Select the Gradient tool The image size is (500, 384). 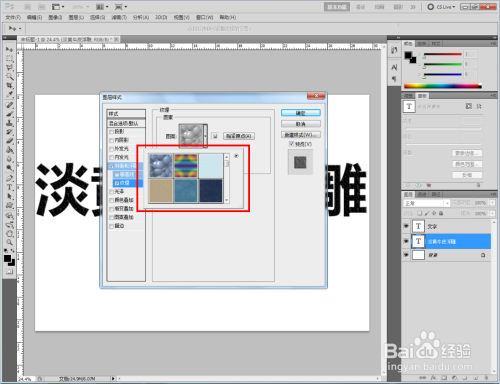[9, 150]
